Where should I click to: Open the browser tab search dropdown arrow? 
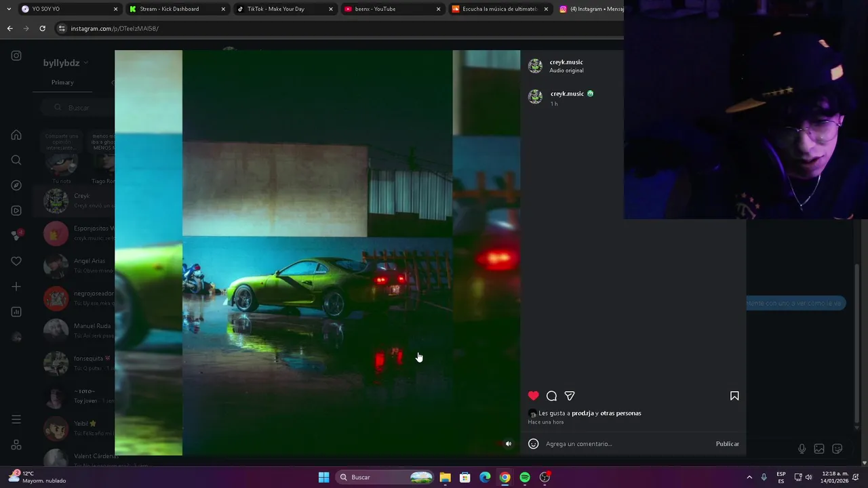(8, 9)
